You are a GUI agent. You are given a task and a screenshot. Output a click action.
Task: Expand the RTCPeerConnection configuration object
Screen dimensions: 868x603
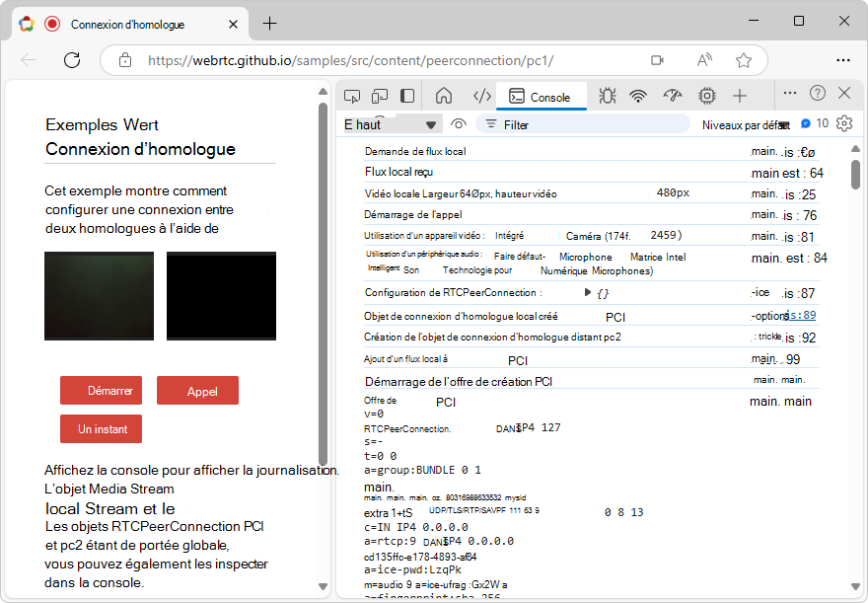coord(587,292)
